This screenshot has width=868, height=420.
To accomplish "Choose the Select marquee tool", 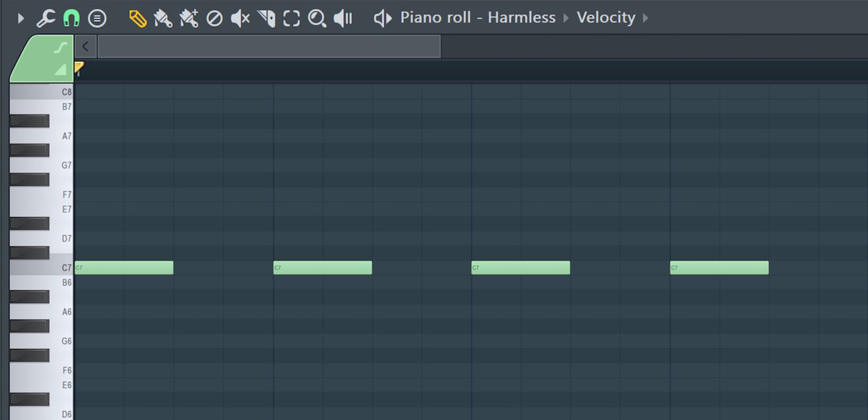I will pos(292,18).
